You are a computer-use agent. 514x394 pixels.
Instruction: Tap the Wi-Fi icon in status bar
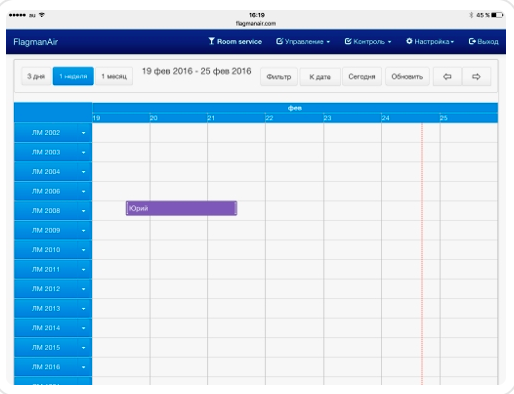(42, 15)
